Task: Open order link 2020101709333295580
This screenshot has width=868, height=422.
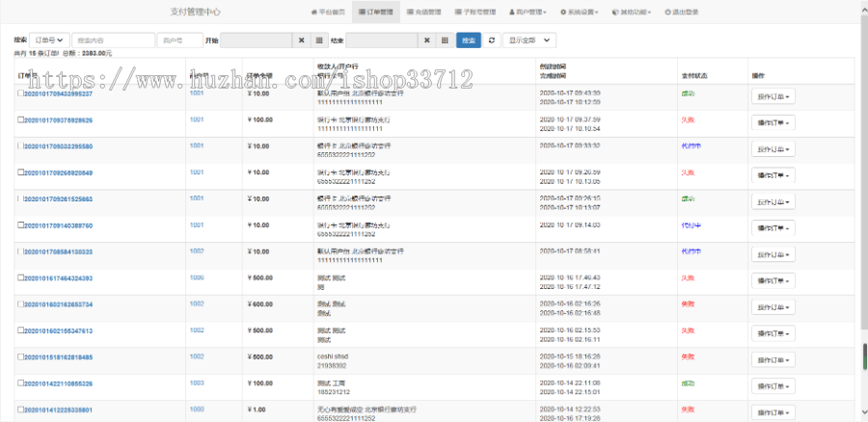Action: (58, 146)
